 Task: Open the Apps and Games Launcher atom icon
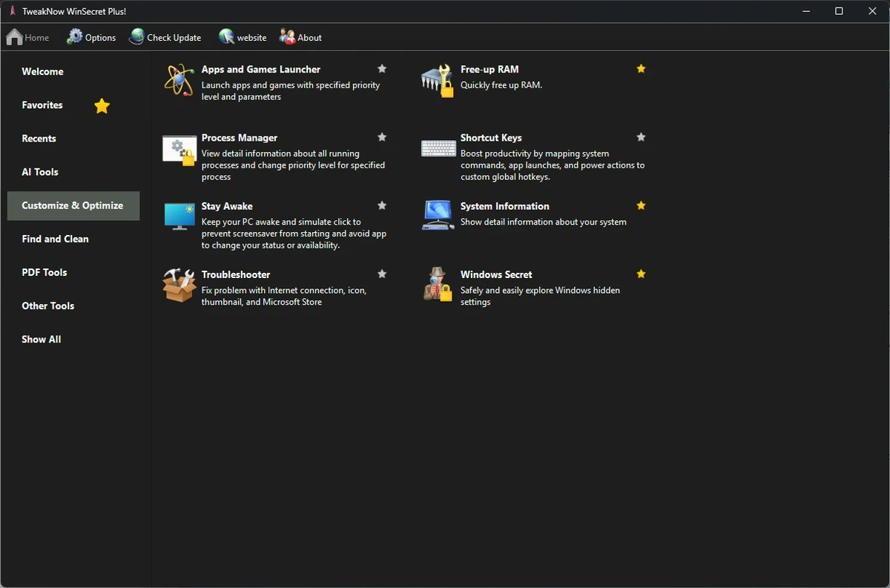click(x=179, y=80)
